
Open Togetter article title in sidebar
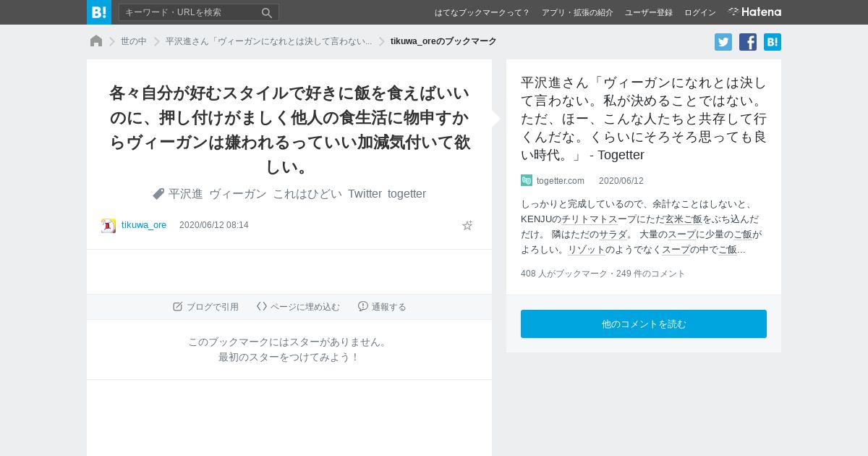644,119
